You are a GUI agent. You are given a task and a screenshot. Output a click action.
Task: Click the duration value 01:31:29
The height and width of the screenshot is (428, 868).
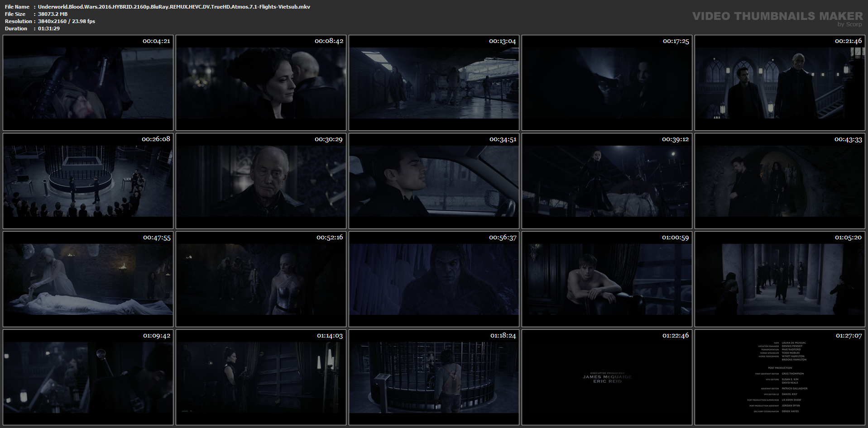pyautogui.click(x=49, y=29)
